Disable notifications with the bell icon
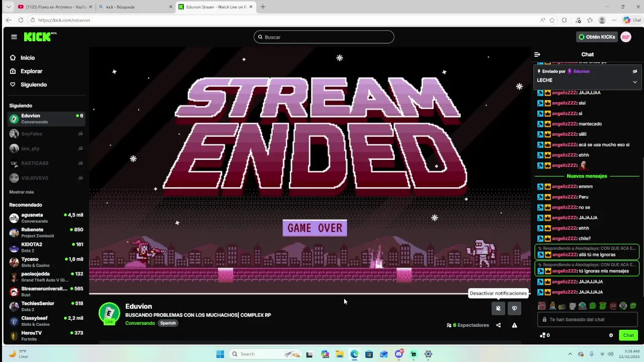The height and width of the screenshot is (362, 644). (498, 308)
